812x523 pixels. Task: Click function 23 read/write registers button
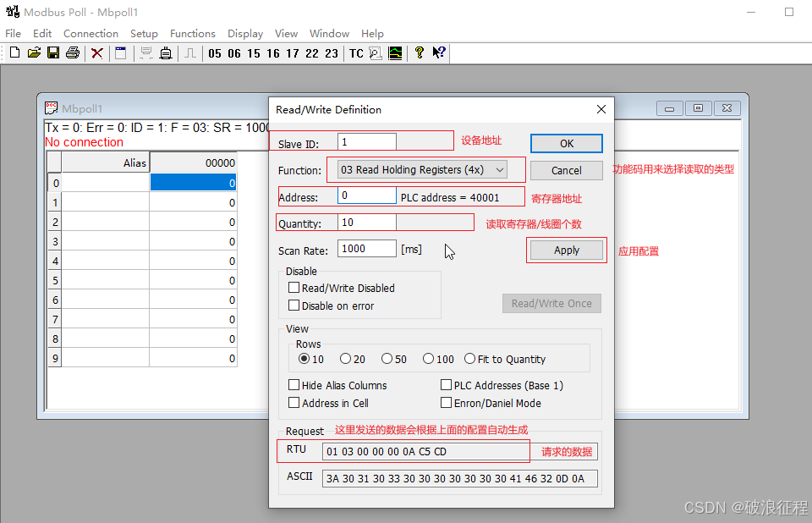click(332, 53)
